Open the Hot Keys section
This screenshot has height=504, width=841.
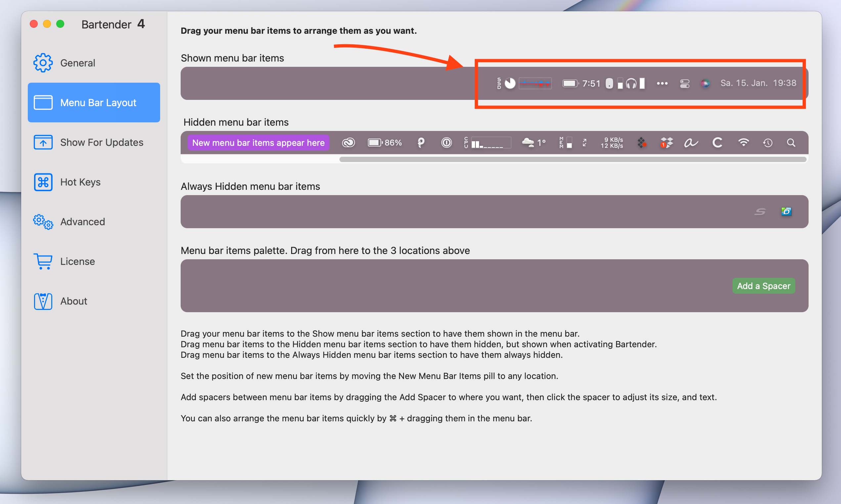[x=80, y=182]
